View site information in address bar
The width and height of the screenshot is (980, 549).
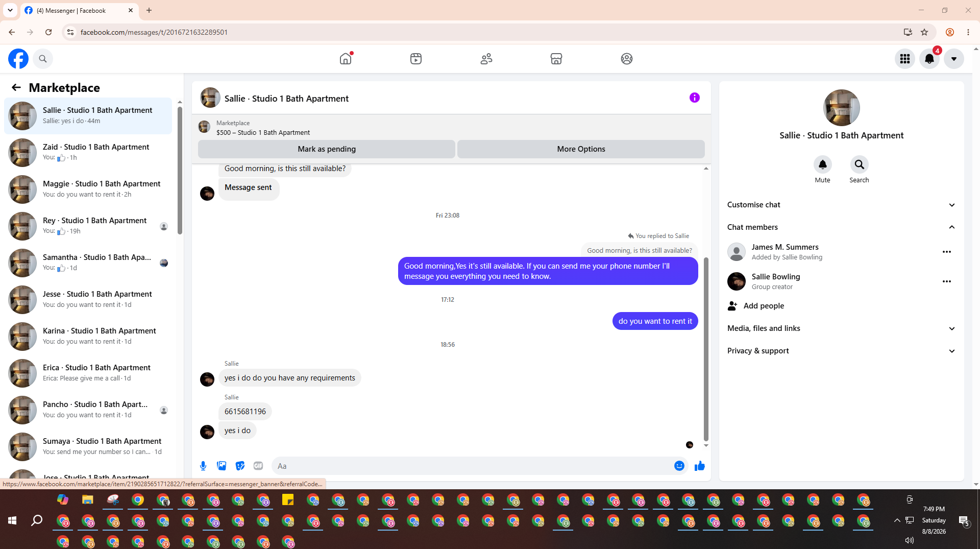(x=70, y=32)
